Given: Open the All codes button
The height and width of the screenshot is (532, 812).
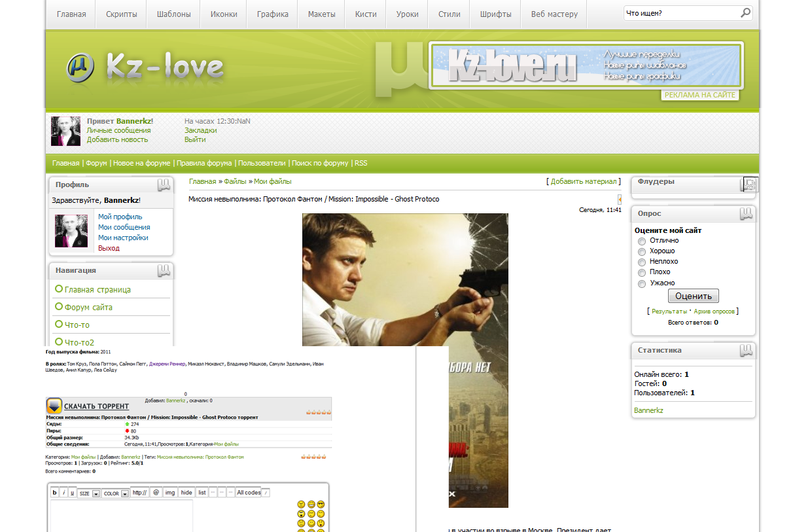Looking at the screenshot, I should click(x=249, y=493).
